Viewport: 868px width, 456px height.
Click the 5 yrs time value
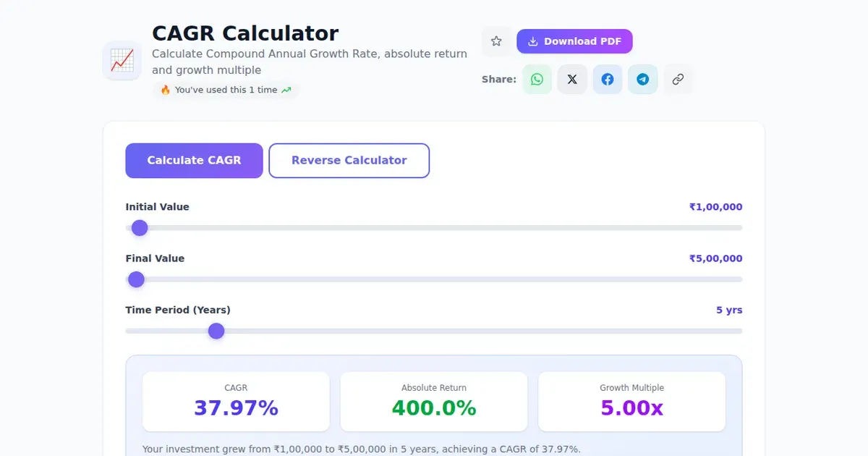point(729,310)
